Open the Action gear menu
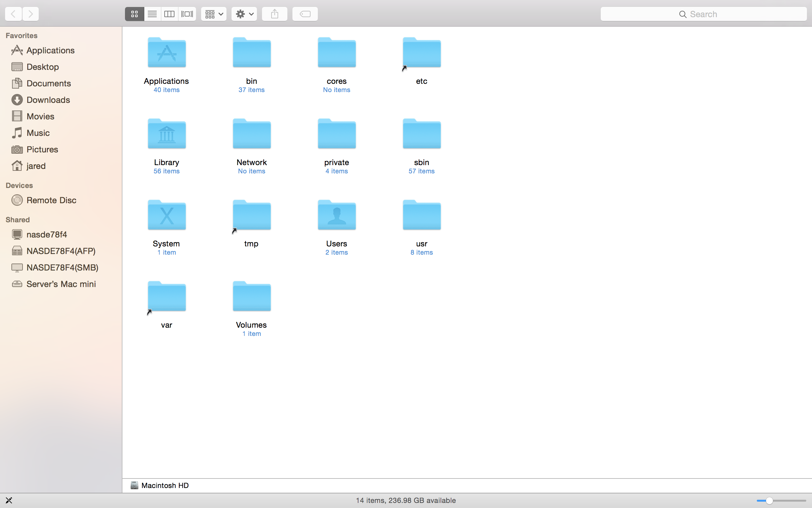 coord(244,14)
